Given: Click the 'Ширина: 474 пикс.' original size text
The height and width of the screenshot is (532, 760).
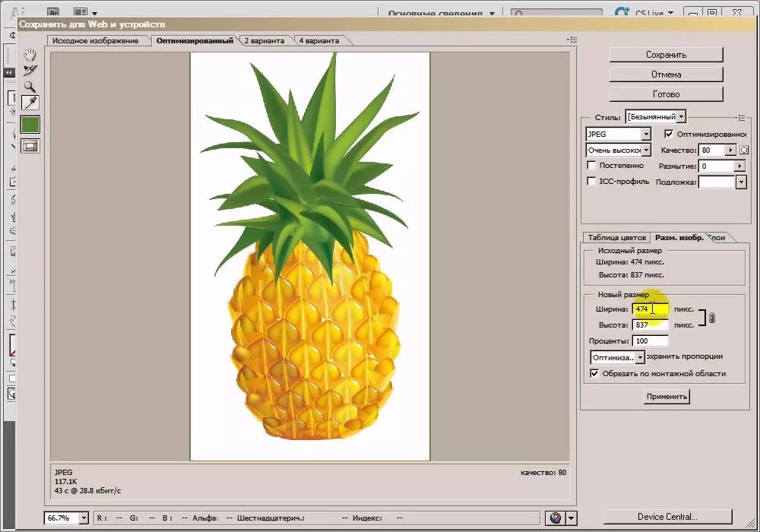Looking at the screenshot, I should click(629, 261).
